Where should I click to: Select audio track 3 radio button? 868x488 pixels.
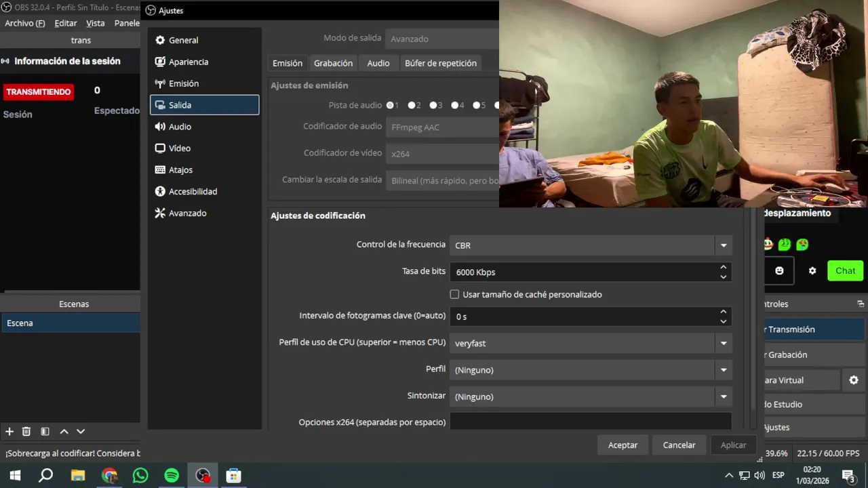(x=433, y=105)
